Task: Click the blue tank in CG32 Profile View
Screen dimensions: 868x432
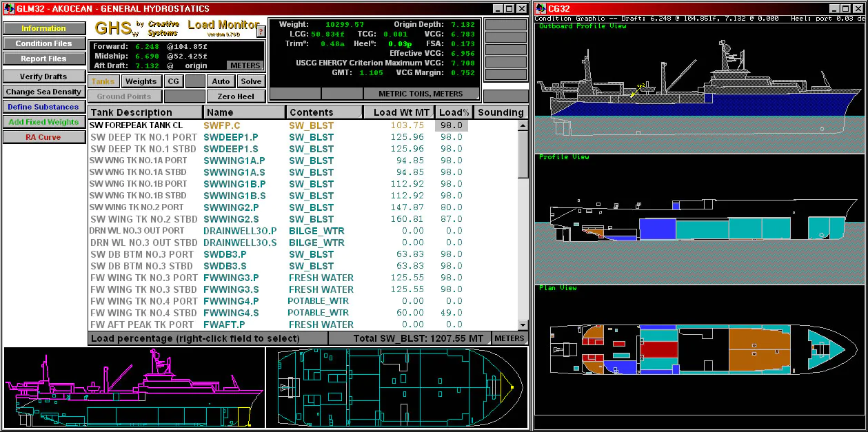Action: click(656, 229)
